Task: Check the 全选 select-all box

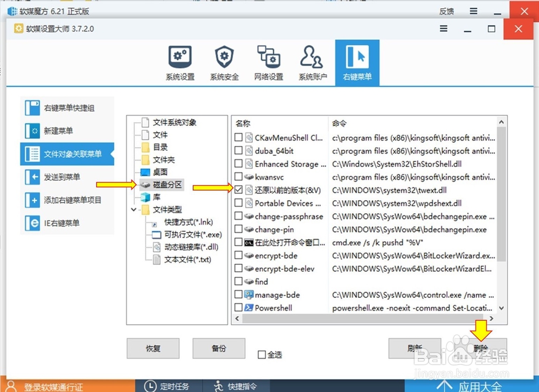Action: coord(262,354)
